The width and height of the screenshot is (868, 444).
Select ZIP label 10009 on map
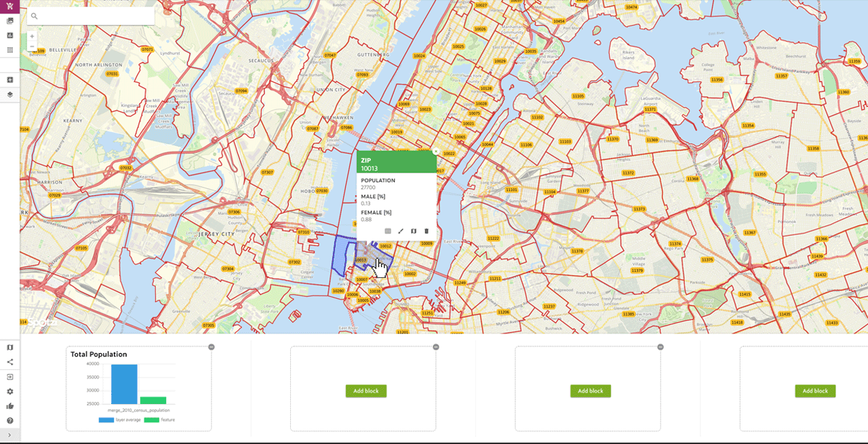(x=427, y=243)
